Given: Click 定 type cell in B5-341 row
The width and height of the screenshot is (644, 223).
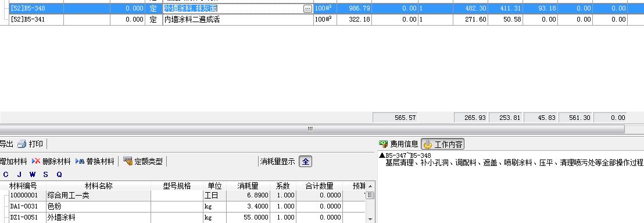Looking at the screenshot, I should pyautogui.click(x=153, y=19).
